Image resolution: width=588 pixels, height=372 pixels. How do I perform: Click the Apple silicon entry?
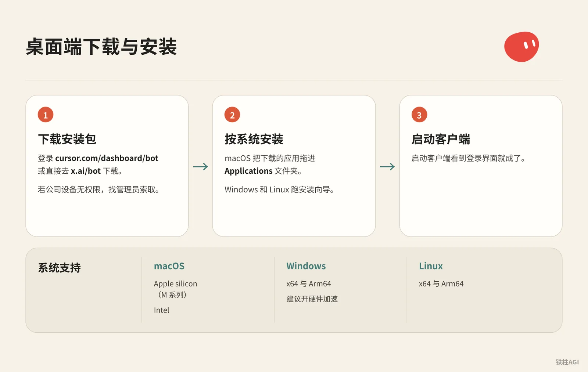(x=175, y=283)
